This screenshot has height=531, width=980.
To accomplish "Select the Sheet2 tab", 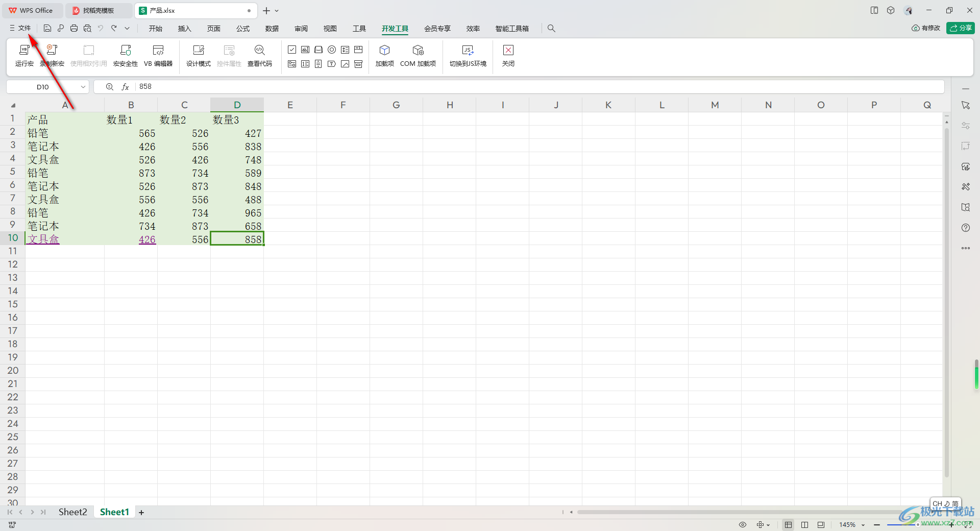I will [x=72, y=512].
